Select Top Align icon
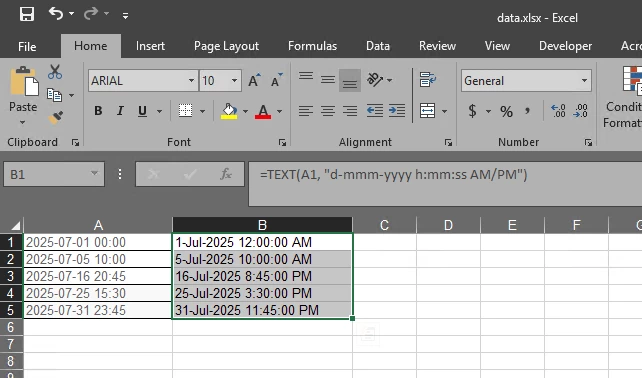 [x=306, y=77]
